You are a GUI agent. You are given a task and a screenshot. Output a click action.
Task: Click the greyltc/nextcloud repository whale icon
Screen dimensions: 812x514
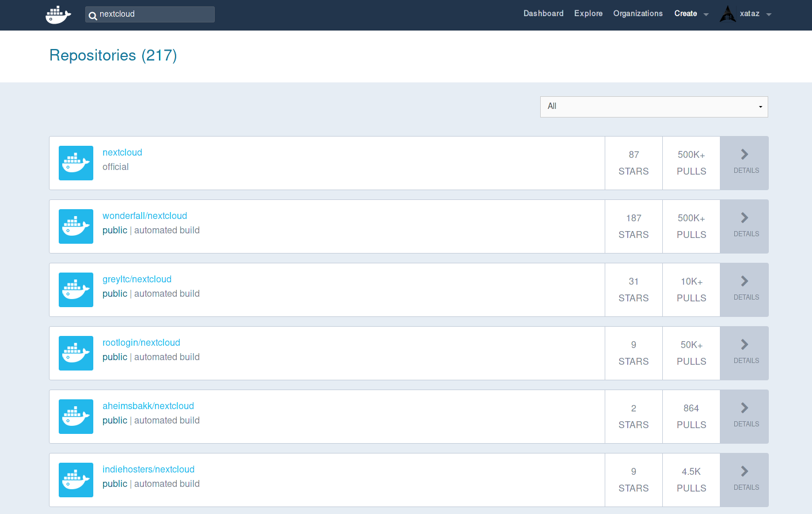pos(76,290)
